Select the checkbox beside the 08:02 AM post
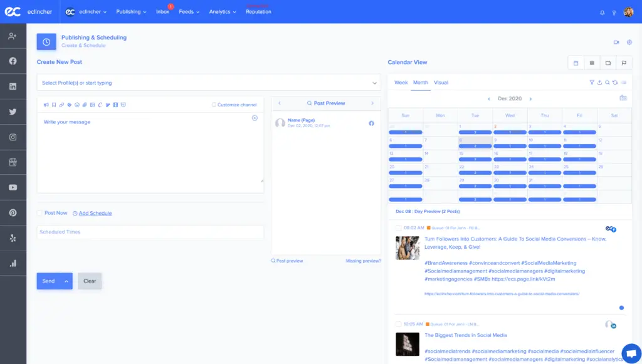This screenshot has width=642, height=364. [x=399, y=227]
